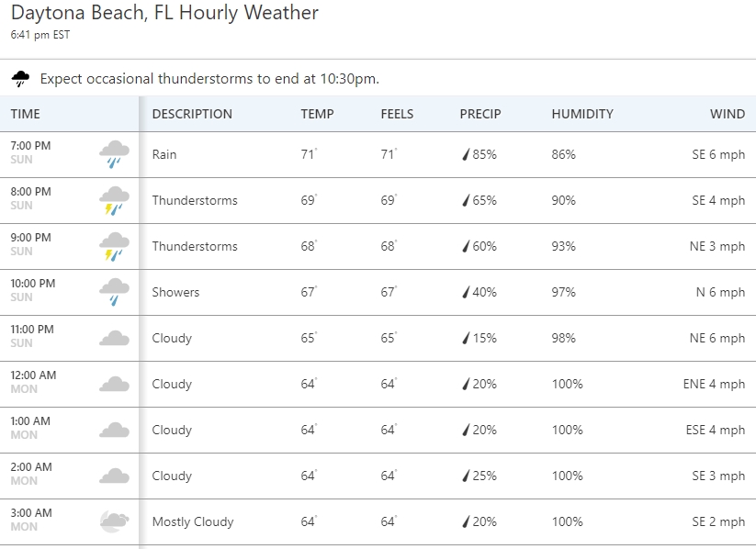
Task: Click the thunderstorm icon for 8:00 PM
Action: [114, 200]
